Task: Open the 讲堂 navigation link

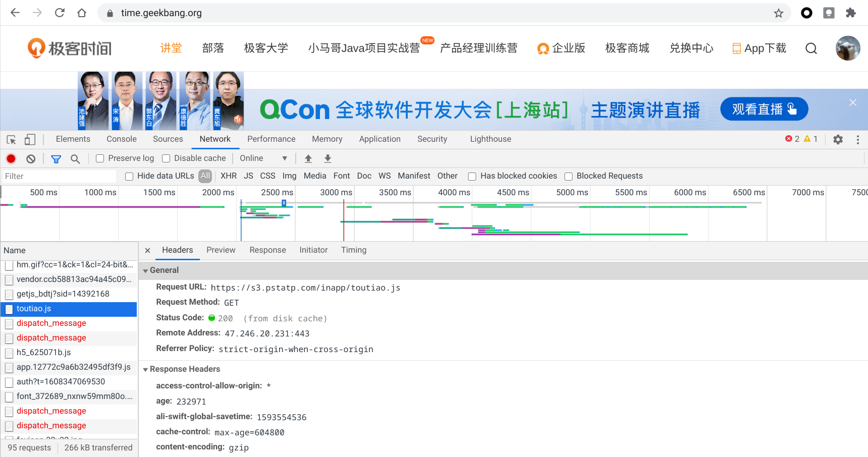Action: click(171, 48)
